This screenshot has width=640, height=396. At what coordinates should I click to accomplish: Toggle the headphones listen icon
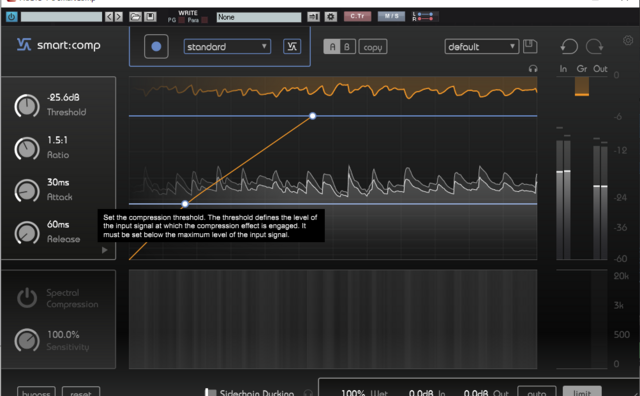click(533, 69)
